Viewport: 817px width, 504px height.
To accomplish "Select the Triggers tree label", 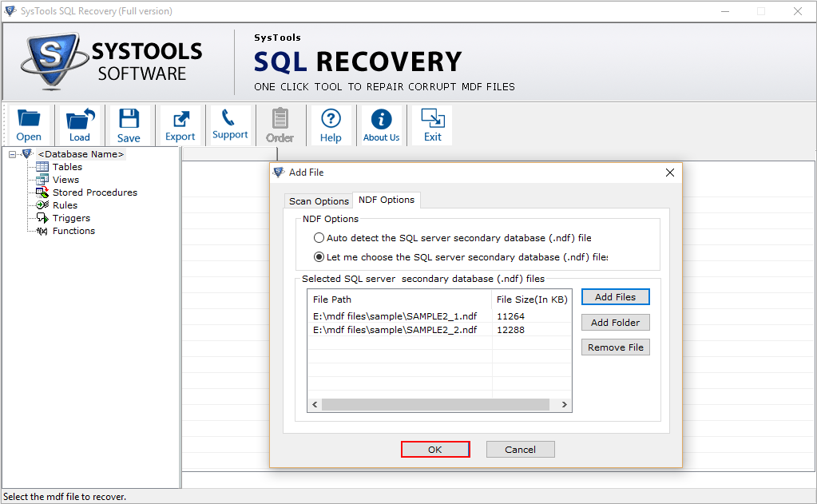I will click(71, 218).
